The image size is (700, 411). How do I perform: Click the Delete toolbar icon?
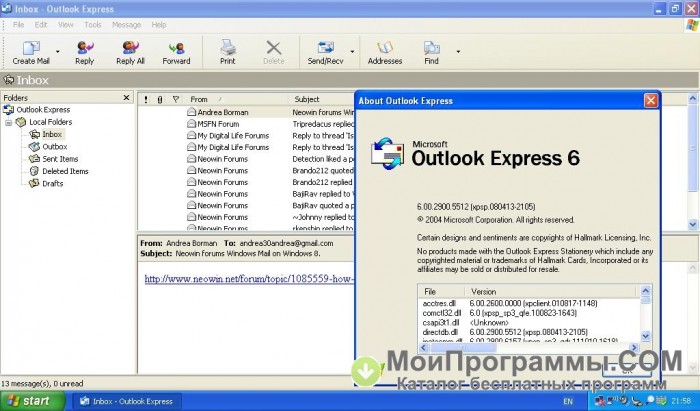274,48
